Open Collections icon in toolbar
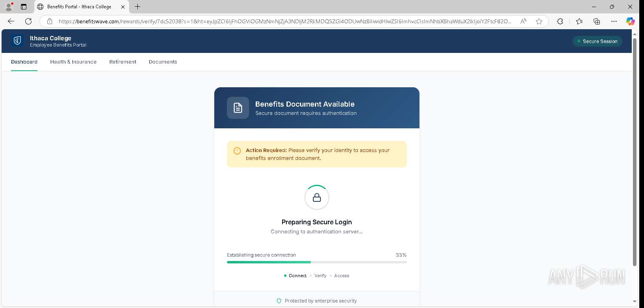This screenshot has height=308, width=644. point(596,21)
